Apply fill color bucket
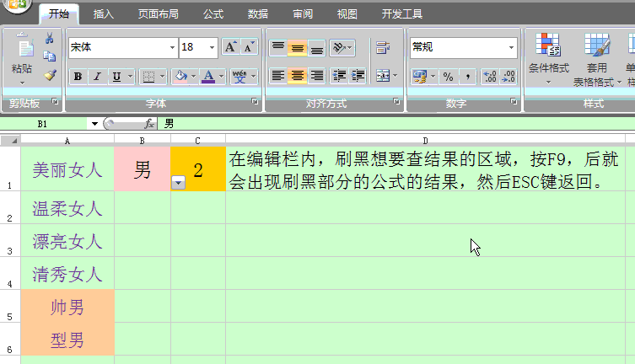This screenshot has width=635, height=364. point(180,77)
